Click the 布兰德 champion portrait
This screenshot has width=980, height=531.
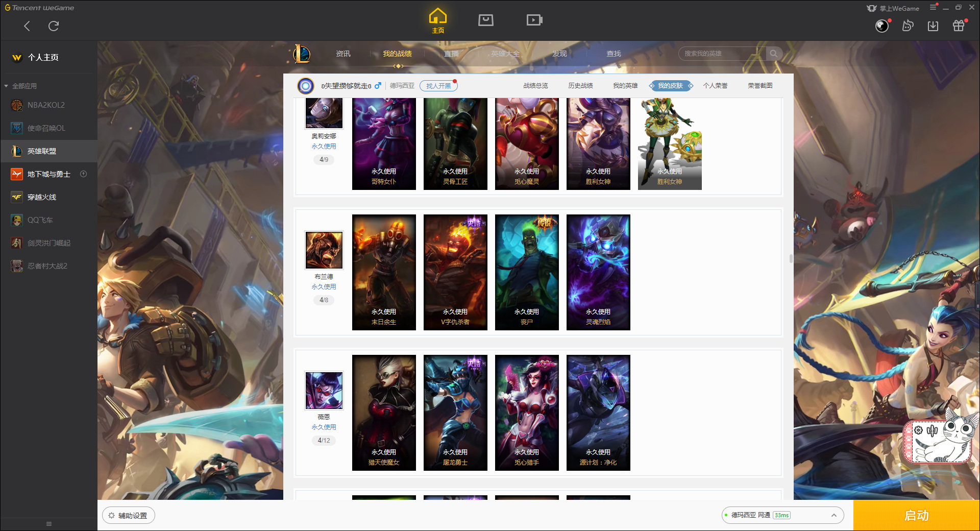(x=324, y=250)
